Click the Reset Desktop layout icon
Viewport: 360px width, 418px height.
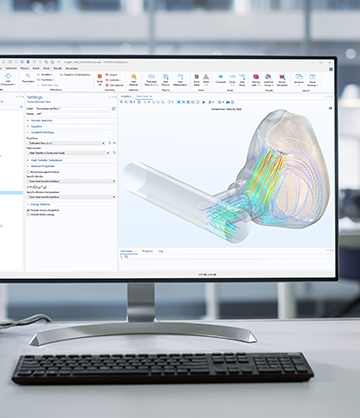tap(312, 80)
